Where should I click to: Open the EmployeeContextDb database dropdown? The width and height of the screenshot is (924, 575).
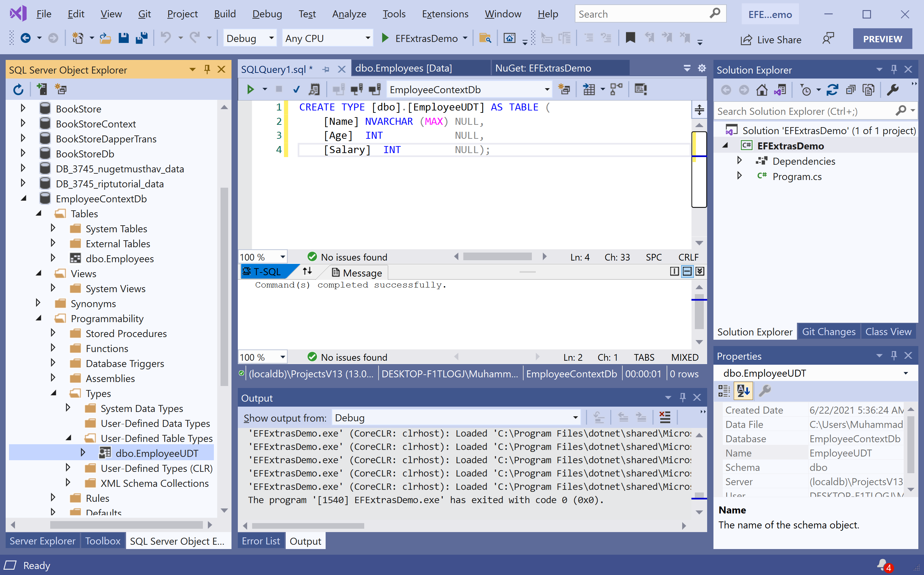point(546,90)
